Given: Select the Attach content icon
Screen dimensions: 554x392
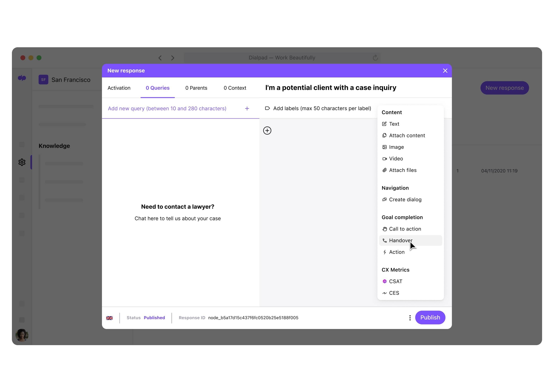Looking at the screenshot, I should tap(384, 135).
